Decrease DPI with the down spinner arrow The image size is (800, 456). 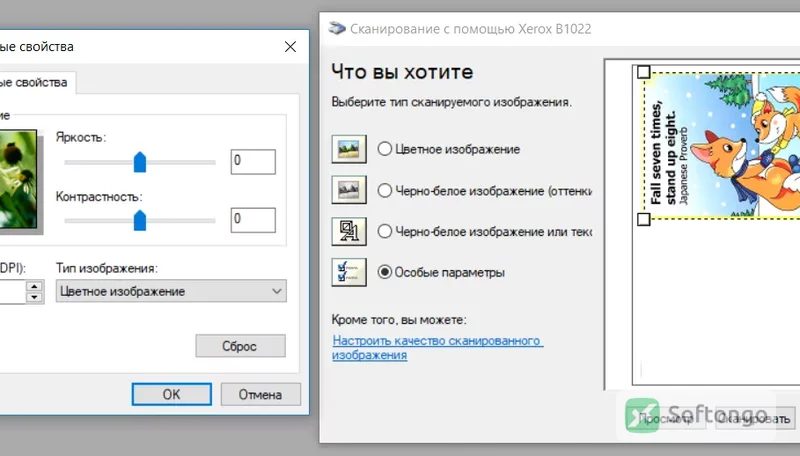pyautogui.click(x=34, y=297)
